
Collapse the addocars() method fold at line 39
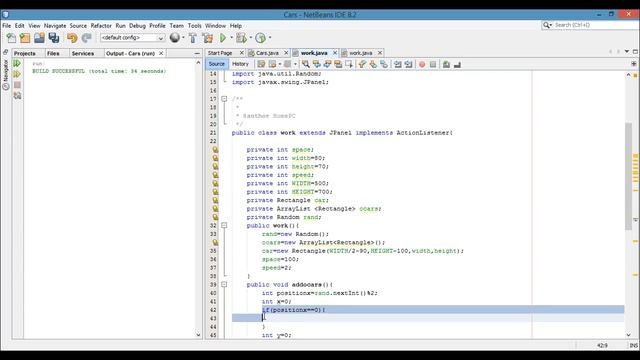coord(224,284)
